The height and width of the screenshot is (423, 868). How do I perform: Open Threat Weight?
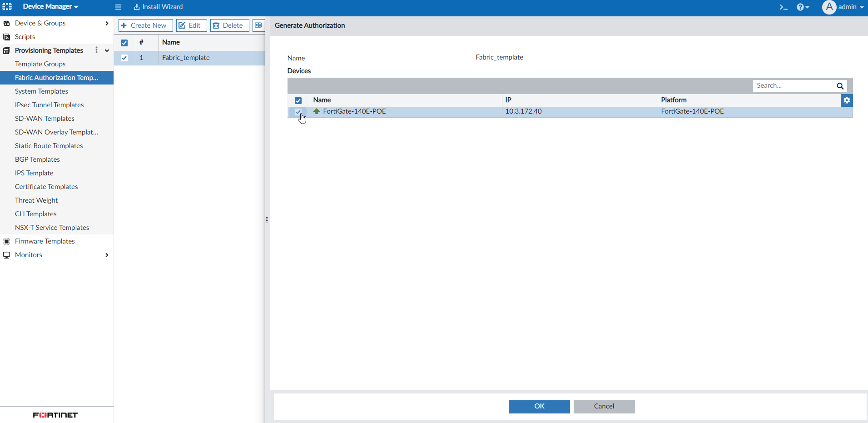pyautogui.click(x=36, y=200)
